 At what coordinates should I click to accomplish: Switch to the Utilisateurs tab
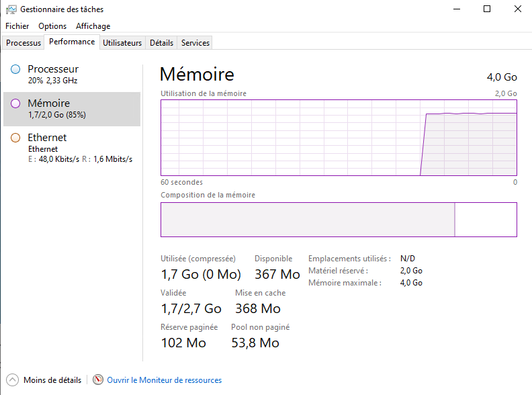[122, 43]
